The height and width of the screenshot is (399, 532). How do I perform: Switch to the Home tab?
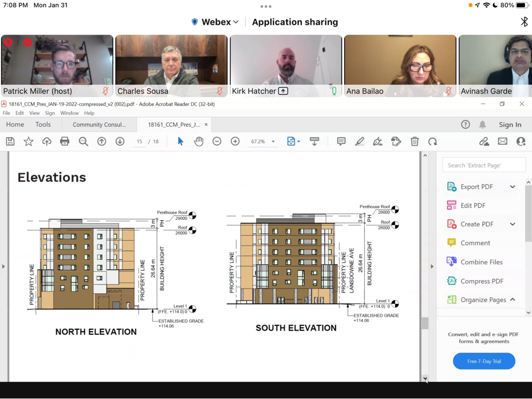(15, 124)
